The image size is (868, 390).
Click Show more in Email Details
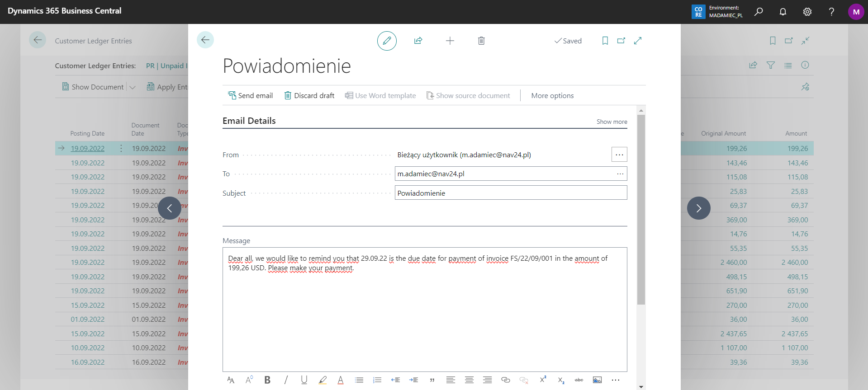(612, 122)
